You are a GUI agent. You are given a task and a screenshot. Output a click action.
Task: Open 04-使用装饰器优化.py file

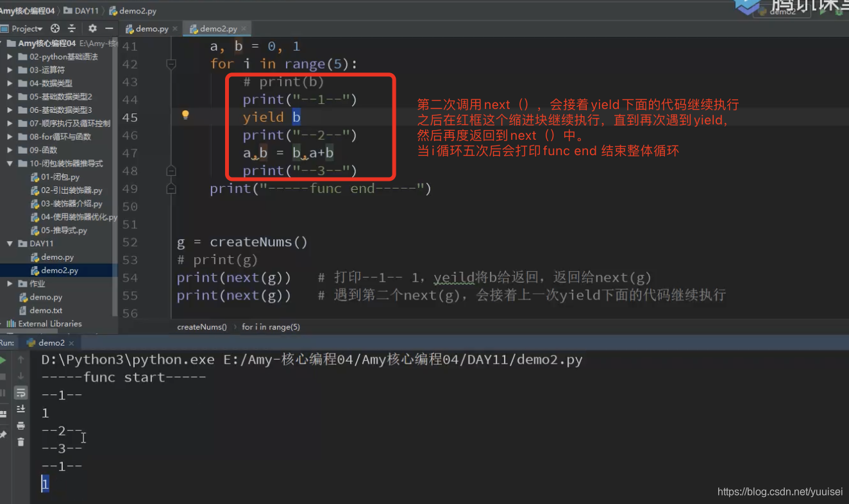74,217
